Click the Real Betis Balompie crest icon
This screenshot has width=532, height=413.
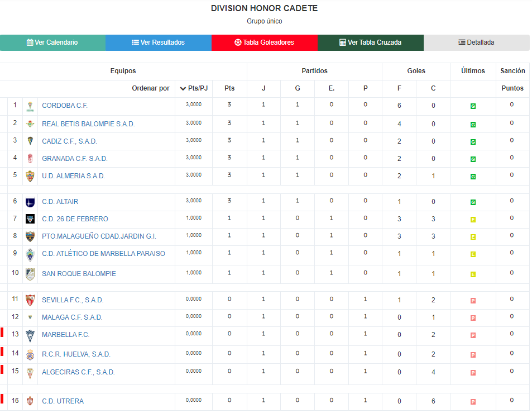pyautogui.click(x=30, y=124)
